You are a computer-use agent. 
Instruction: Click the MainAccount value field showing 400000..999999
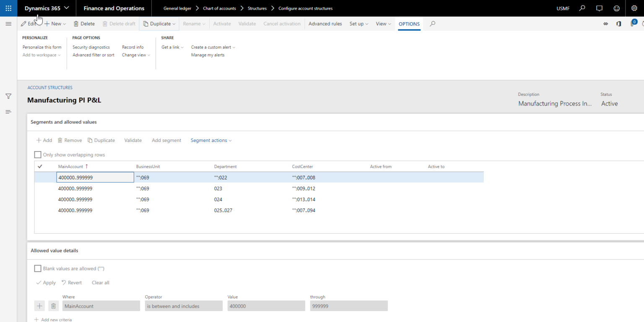(95, 177)
